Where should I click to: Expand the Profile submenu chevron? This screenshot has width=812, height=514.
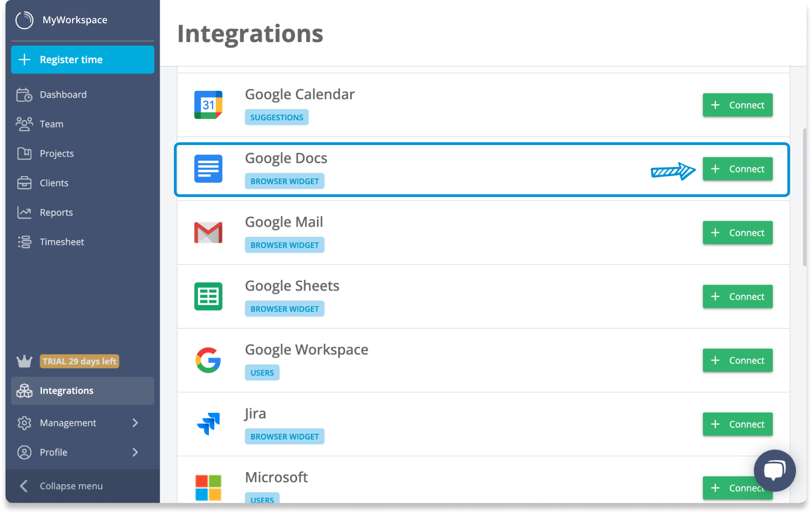point(135,452)
